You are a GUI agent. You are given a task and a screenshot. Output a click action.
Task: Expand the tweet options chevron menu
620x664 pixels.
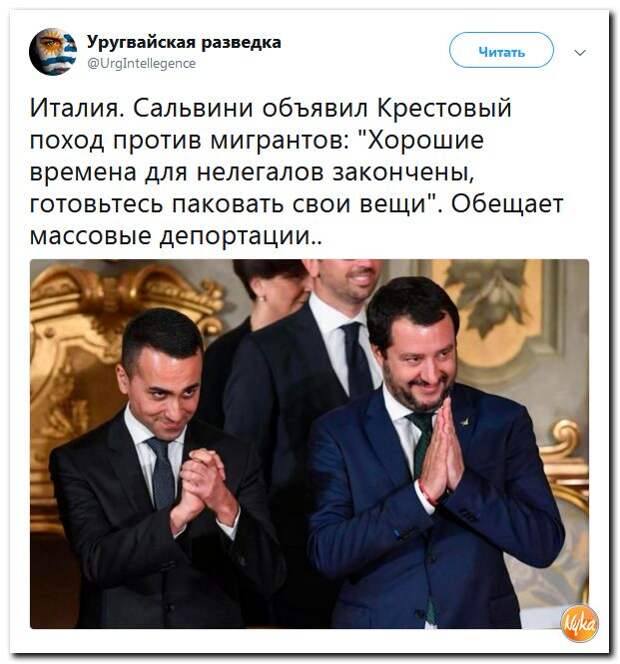click(580, 53)
